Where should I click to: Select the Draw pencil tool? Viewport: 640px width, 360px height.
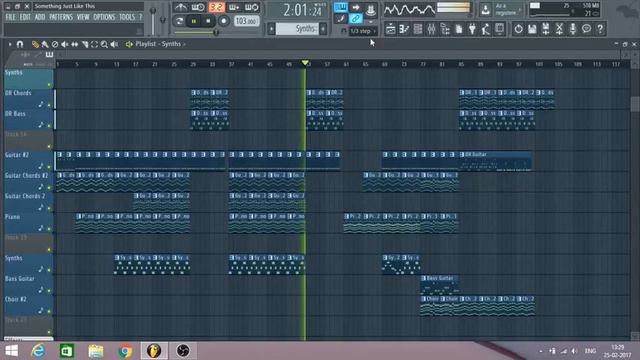pyautogui.click(x=36, y=44)
